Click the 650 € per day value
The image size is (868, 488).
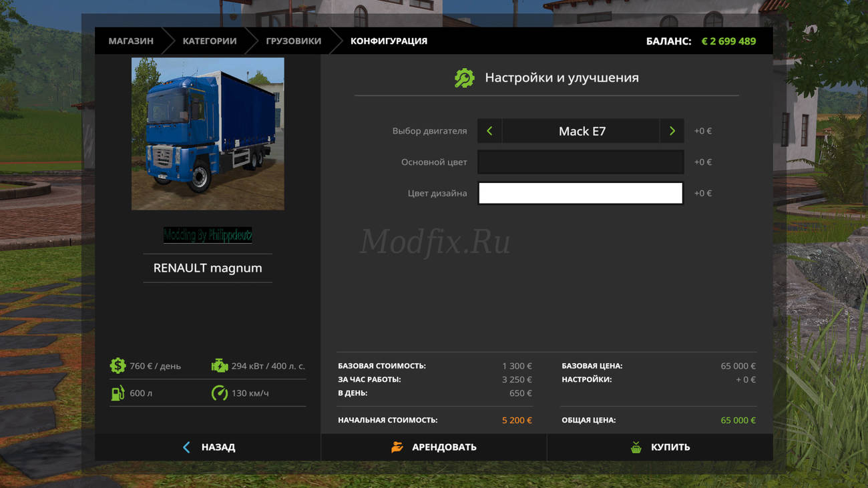tap(520, 393)
